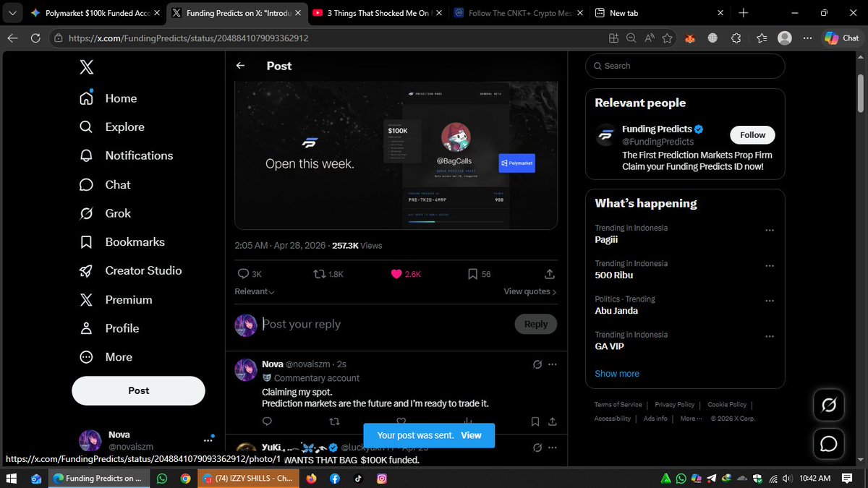Click the Reply button
The height and width of the screenshot is (488, 868).
tap(535, 324)
